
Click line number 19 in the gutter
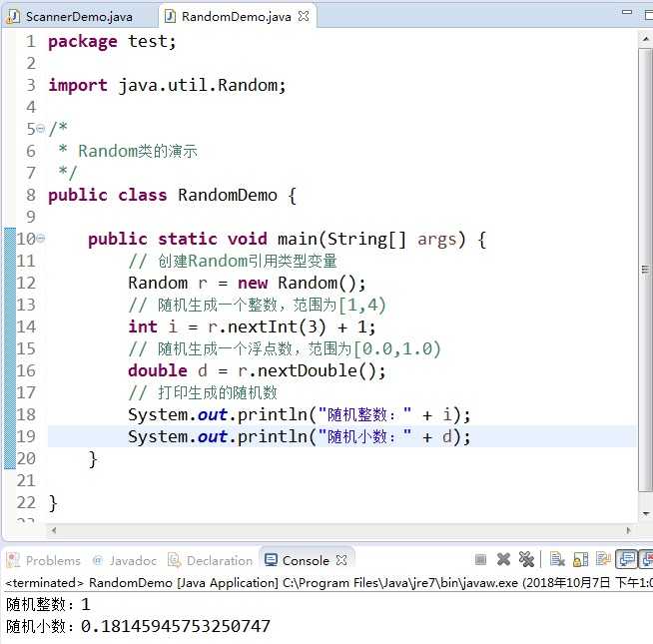point(26,436)
